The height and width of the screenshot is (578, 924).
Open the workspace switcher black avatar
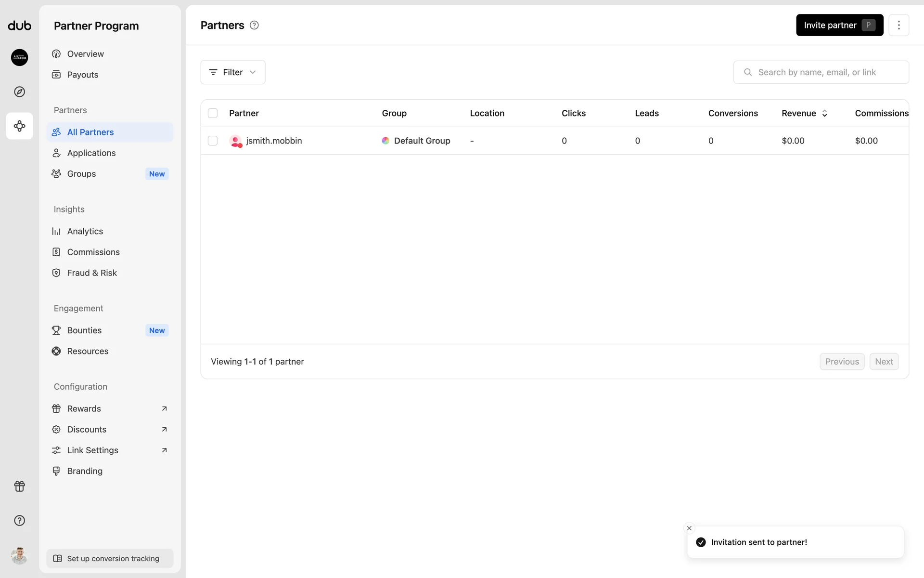point(19,57)
